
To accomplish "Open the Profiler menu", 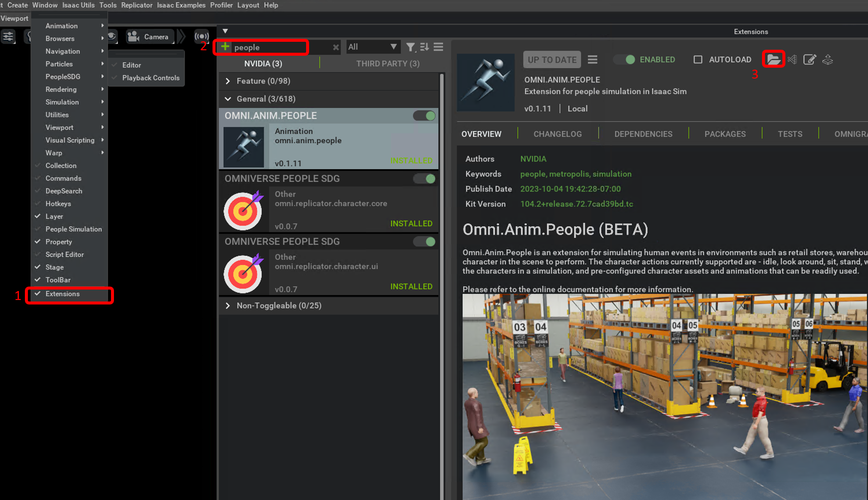I will click(x=221, y=5).
